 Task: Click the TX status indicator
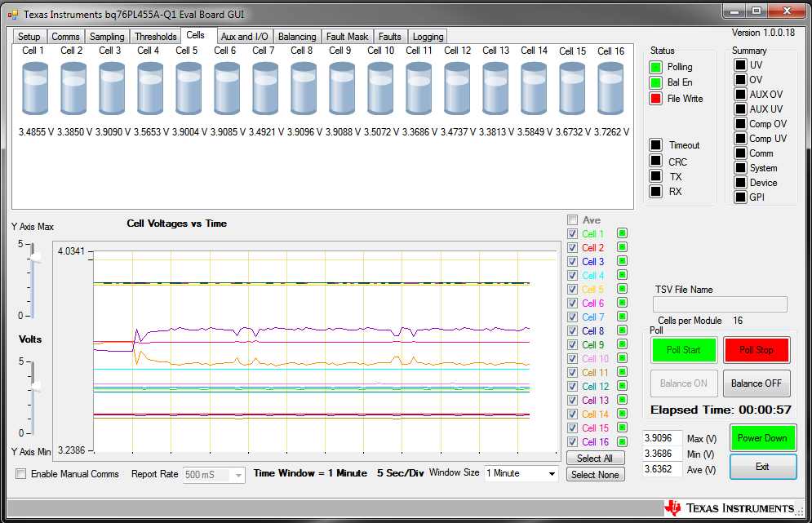[655, 176]
